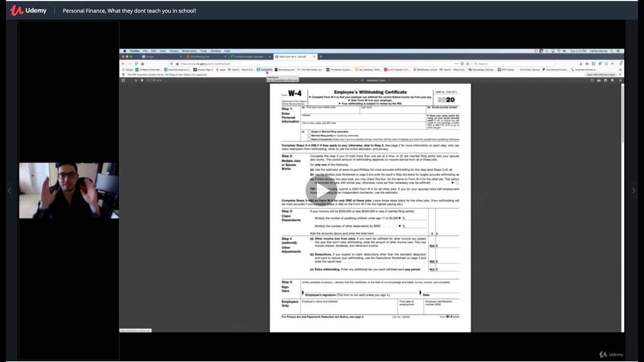
Task: Zoom in the PDF
Action: [362, 80]
